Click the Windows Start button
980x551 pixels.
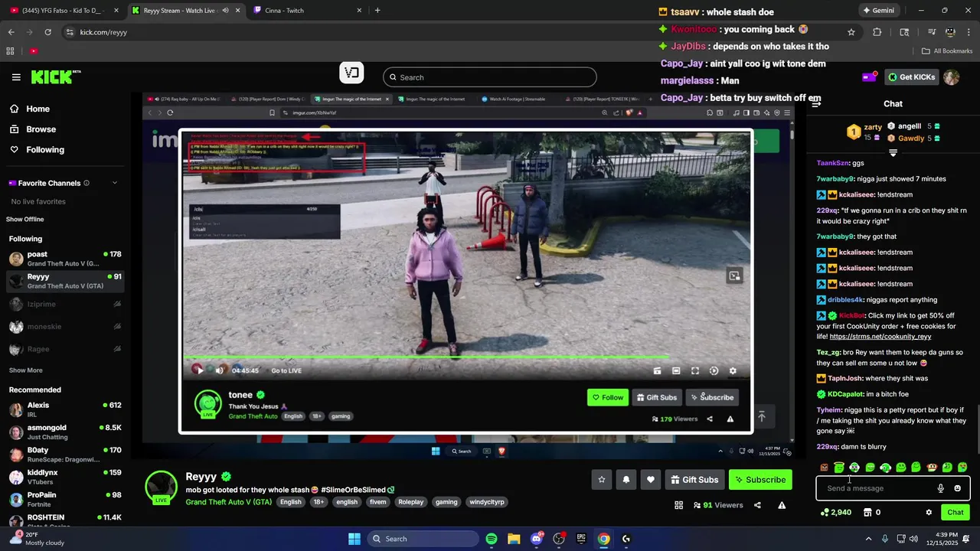tap(354, 539)
